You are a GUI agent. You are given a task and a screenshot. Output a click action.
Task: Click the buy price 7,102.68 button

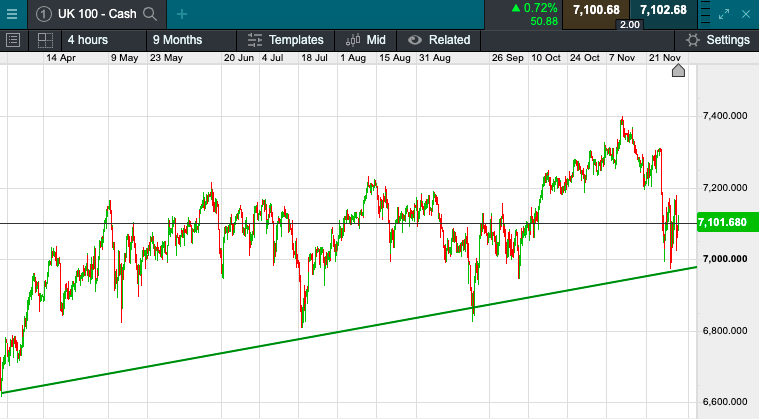tap(663, 10)
